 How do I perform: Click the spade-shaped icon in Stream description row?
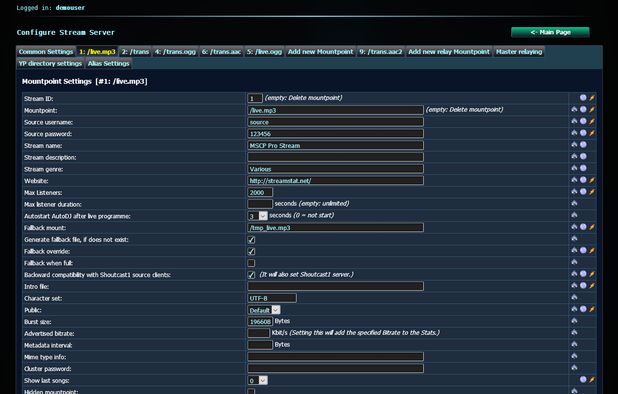574,156
